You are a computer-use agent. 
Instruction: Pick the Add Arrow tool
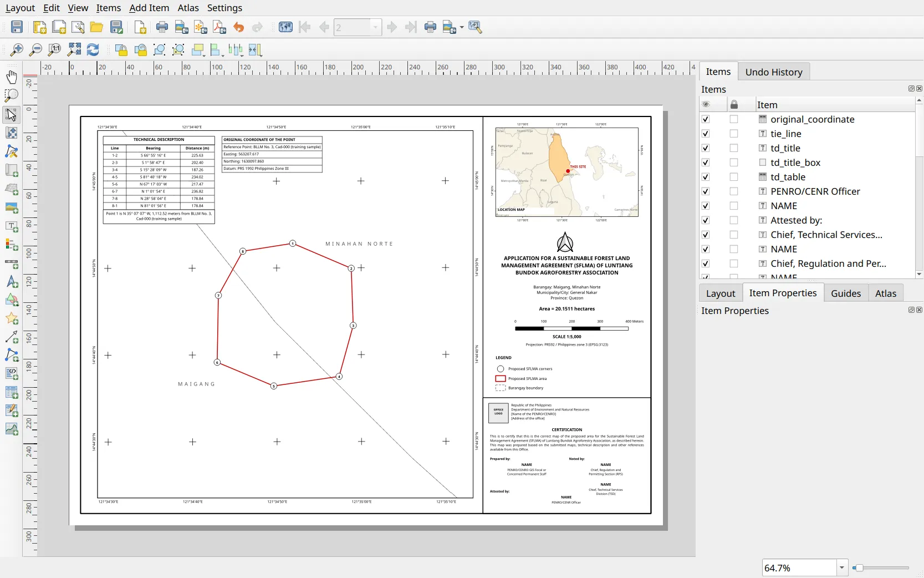pos(11,337)
